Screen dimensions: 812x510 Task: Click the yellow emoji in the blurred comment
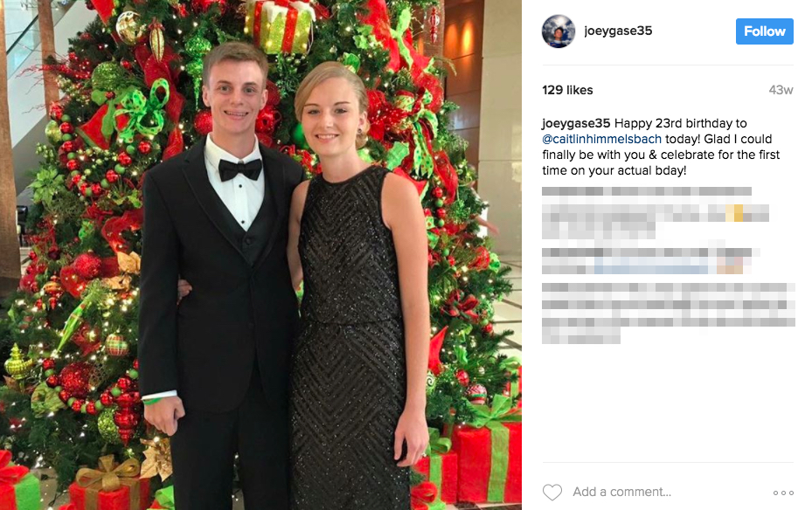pos(735,213)
